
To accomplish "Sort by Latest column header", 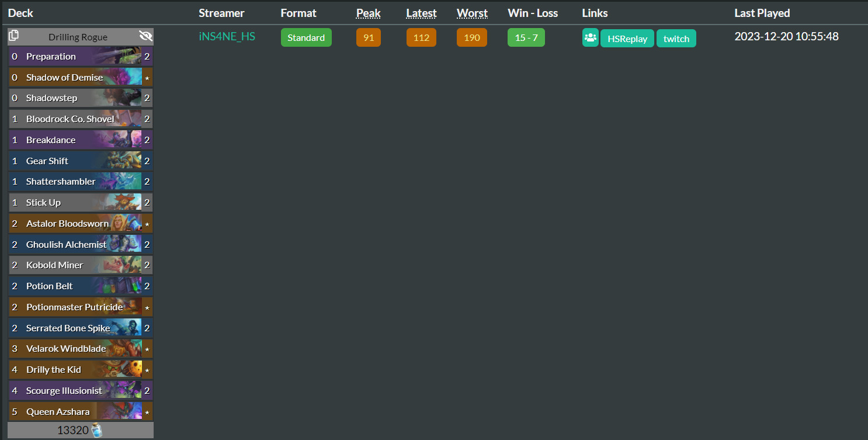I will point(422,13).
